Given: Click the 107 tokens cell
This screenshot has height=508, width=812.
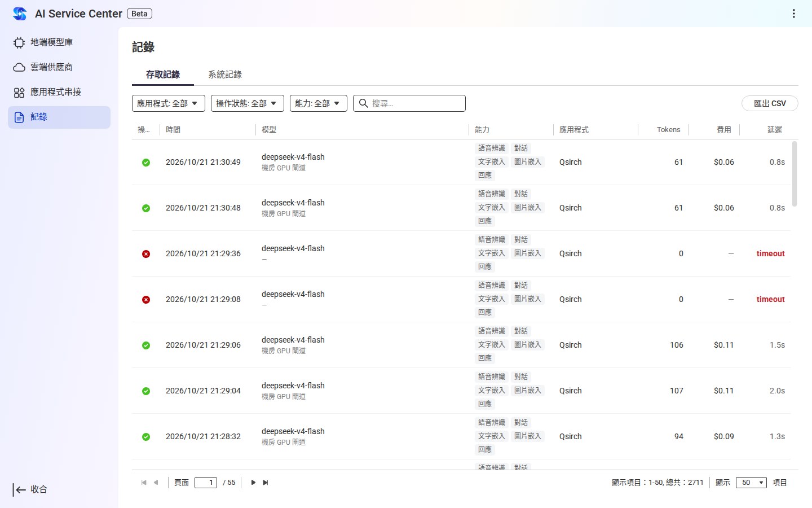Looking at the screenshot, I should (x=677, y=391).
